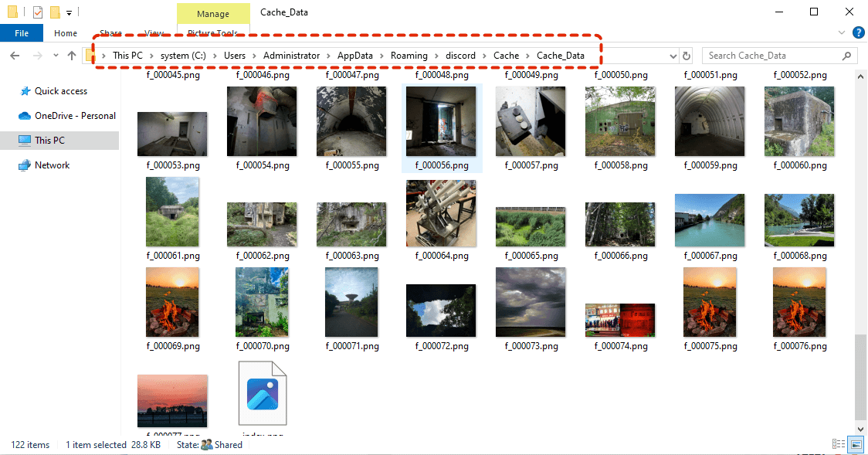Select thumbnail f_000066.png

pos(620,224)
